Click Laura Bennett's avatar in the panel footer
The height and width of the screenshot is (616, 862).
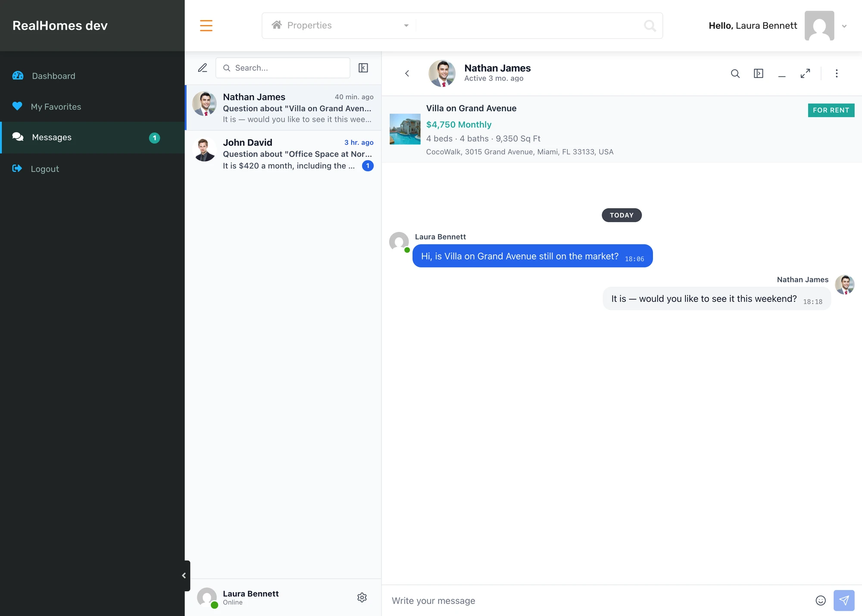tap(207, 597)
